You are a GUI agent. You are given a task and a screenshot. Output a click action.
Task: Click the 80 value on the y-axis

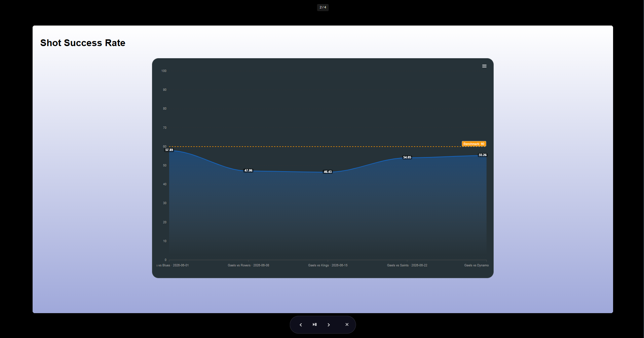click(165, 109)
